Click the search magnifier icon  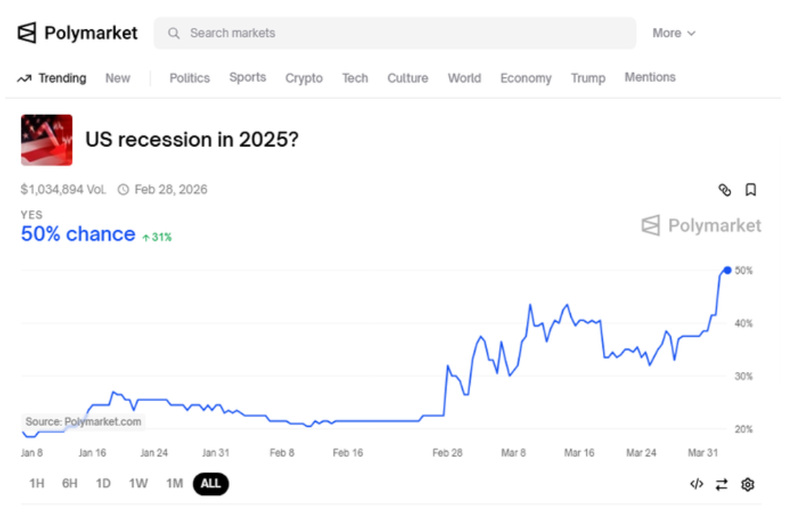174,34
